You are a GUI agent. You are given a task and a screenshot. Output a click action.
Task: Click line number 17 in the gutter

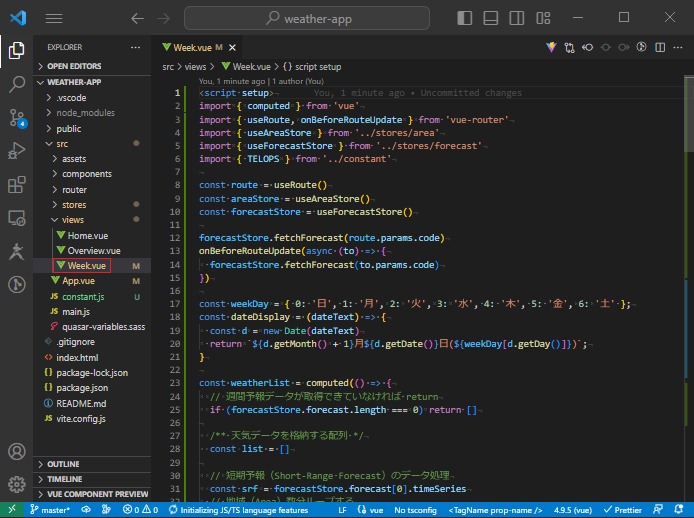(175, 304)
